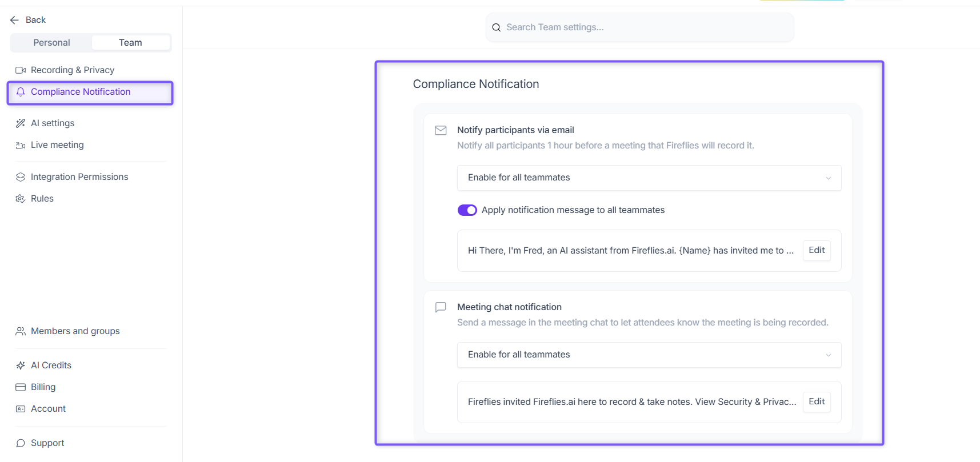This screenshot has width=980, height=462.
Task: Click the Back arrow icon
Action: 14,20
